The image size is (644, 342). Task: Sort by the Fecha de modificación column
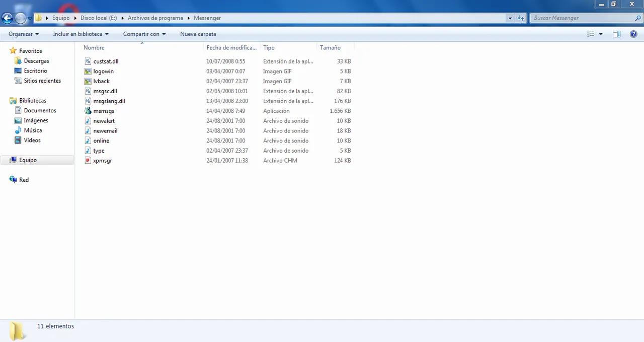click(x=232, y=48)
